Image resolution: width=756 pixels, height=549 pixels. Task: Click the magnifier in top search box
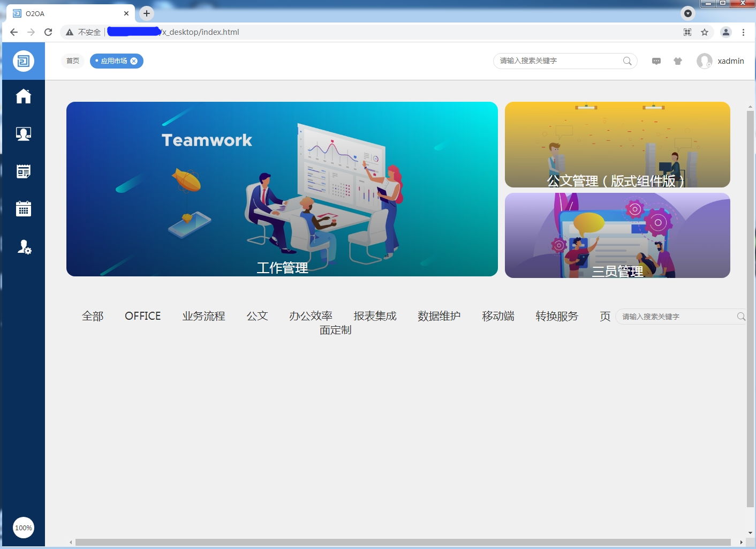[x=628, y=61]
